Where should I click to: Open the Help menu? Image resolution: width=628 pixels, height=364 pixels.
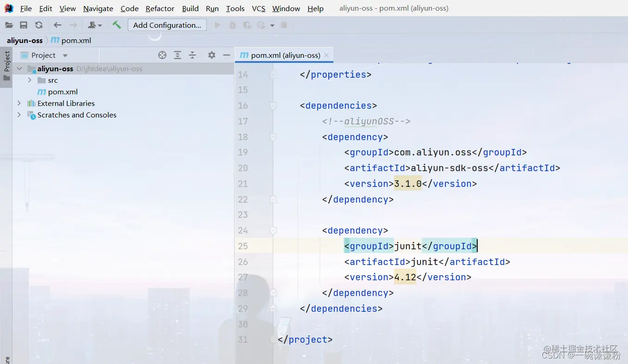point(315,9)
